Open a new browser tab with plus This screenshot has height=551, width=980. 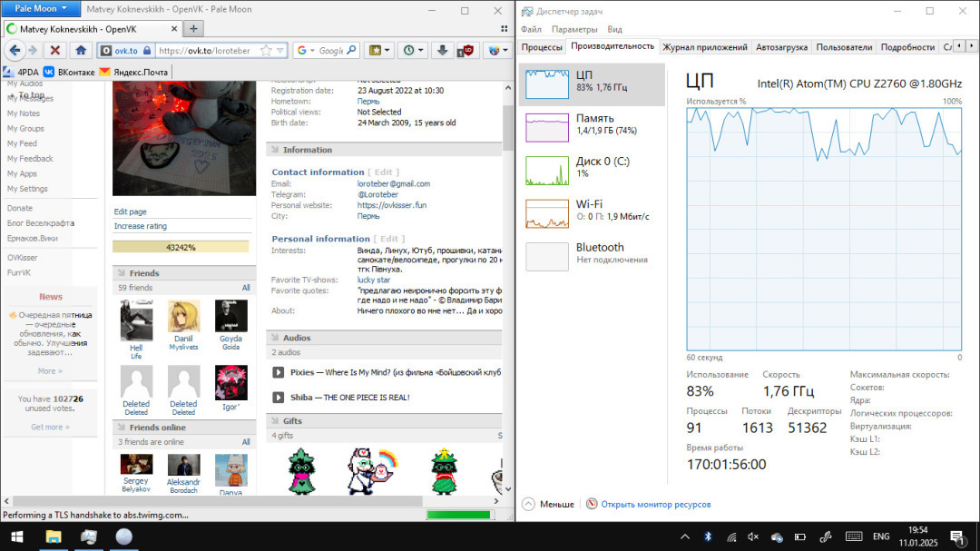[x=195, y=28]
